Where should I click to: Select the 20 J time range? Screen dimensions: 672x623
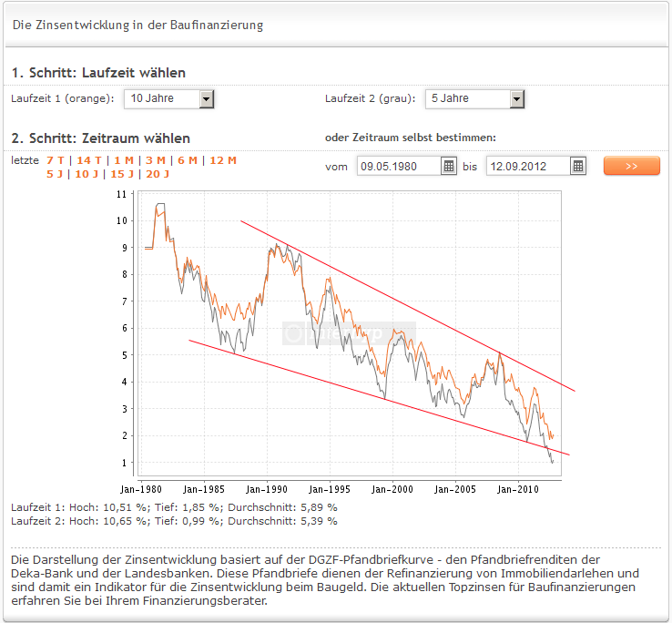click(x=158, y=174)
